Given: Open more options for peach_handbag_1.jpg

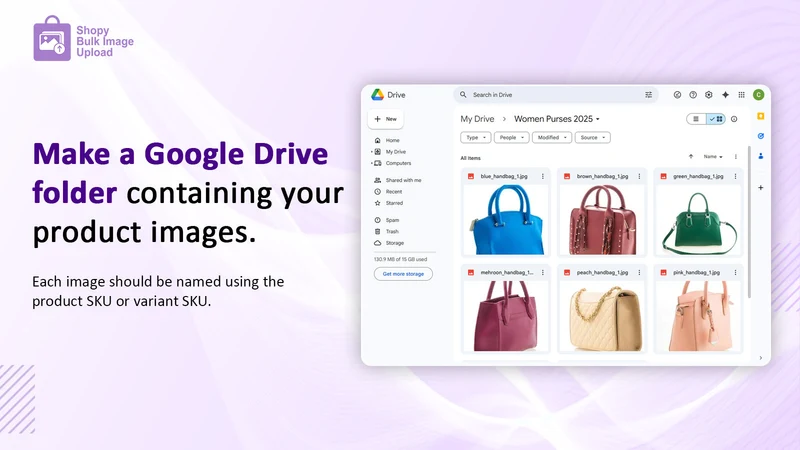Looking at the screenshot, I should (639, 273).
